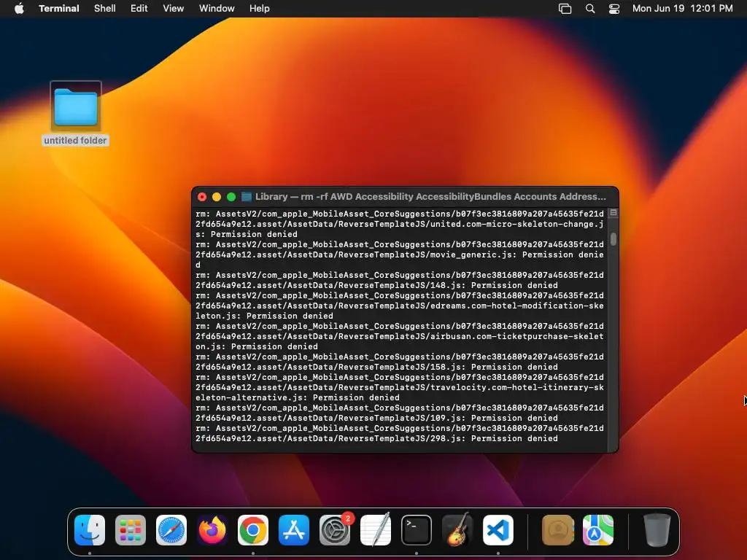The image size is (747, 560).
Task: Click the Terminal icon in the Dock
Action: coord(417,530)
